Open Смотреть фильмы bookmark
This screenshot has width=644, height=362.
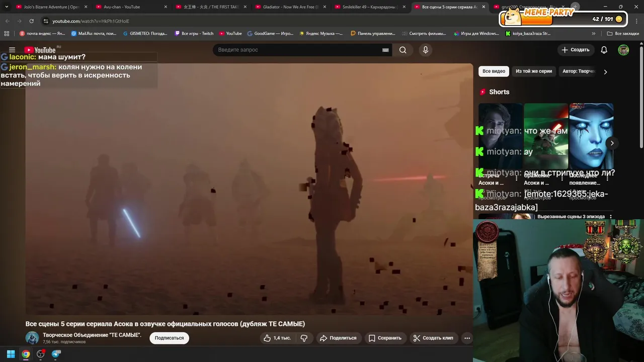[424, 34]
